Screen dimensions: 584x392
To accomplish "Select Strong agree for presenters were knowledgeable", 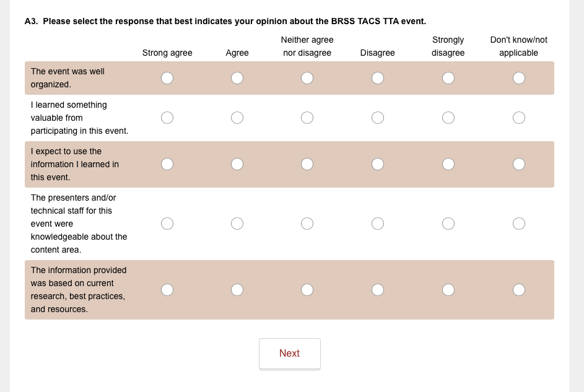I will tap(167, 224).
